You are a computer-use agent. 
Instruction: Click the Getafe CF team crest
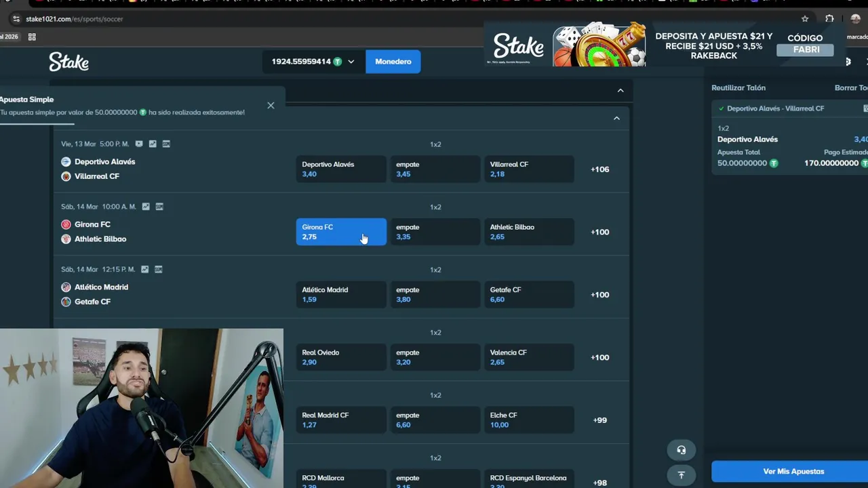(66, 302)
